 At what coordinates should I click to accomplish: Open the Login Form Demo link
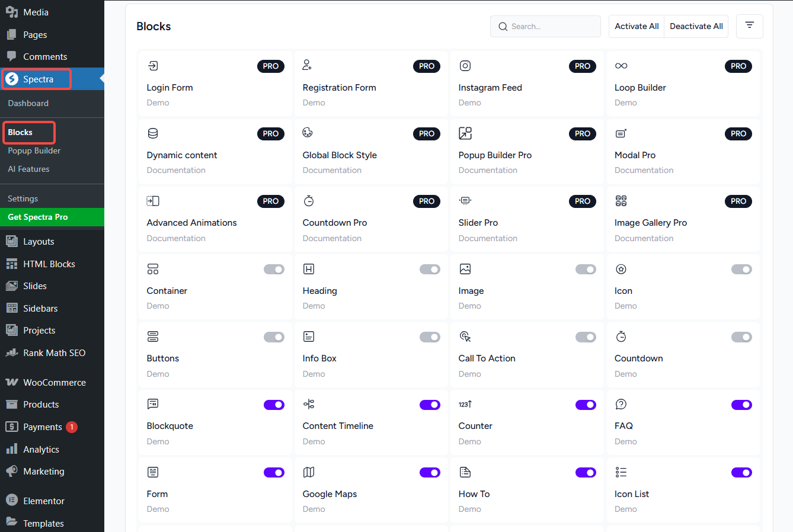[x=158, y=102]
